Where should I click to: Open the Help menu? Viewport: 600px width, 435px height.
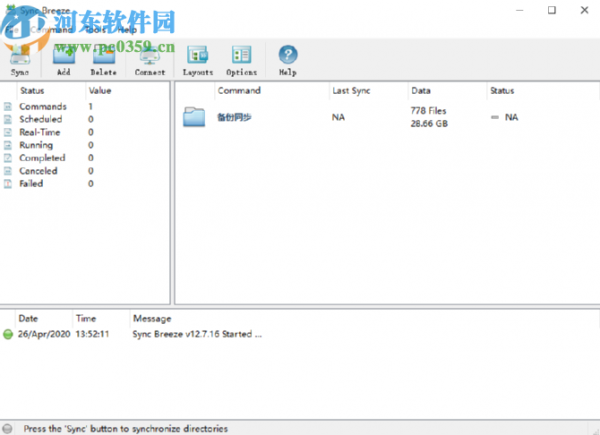click(x=127, y=30)
